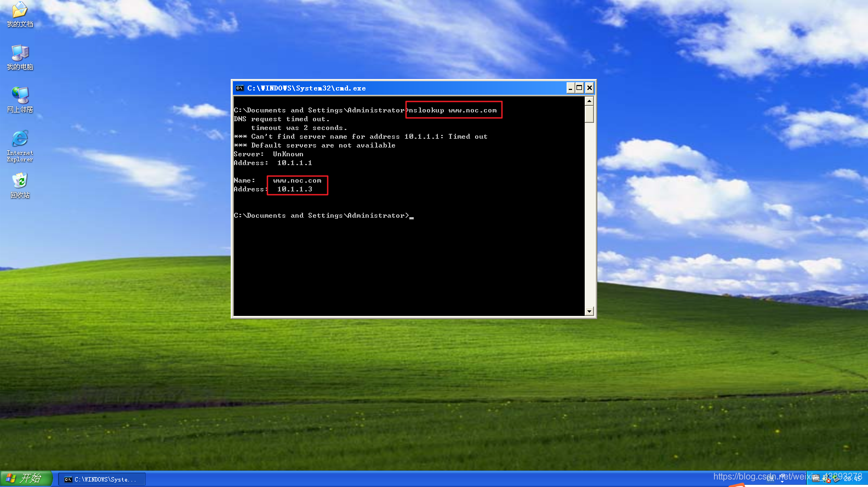This screenshot has width=868, height=487.
Task: Click 'Default servers are not available' line
Action: (x=315, y=145)
